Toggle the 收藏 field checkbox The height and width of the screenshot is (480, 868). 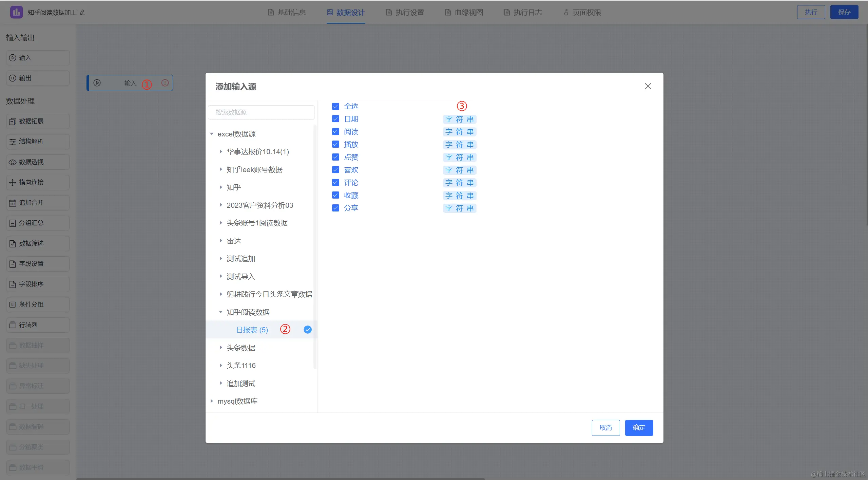(x=335, y=195)
